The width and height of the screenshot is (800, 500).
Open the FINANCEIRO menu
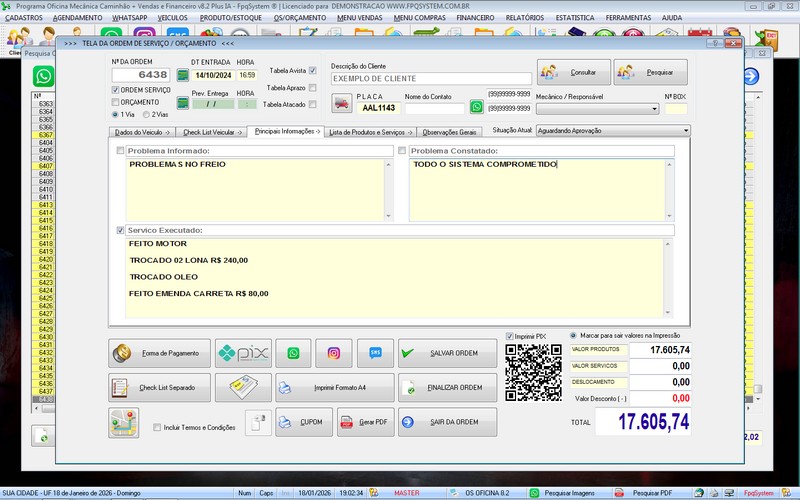(x=474, y=17)
